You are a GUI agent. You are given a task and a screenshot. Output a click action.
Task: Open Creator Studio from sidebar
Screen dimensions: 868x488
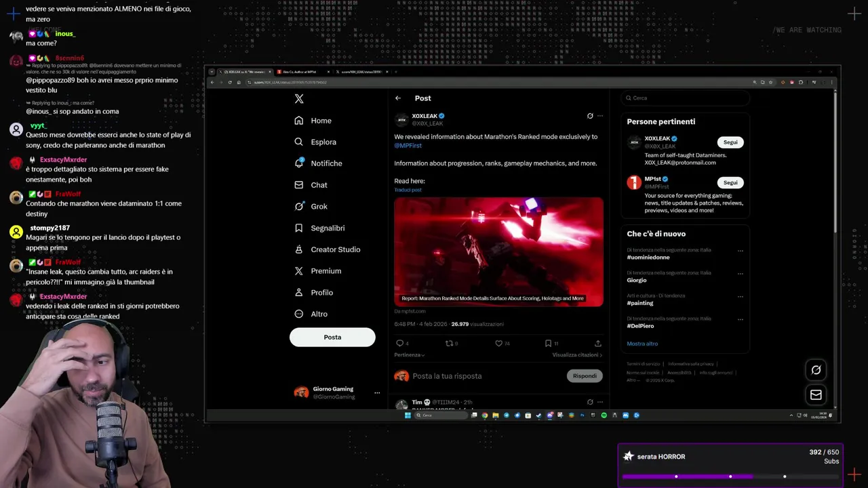(x=327, y=249)
